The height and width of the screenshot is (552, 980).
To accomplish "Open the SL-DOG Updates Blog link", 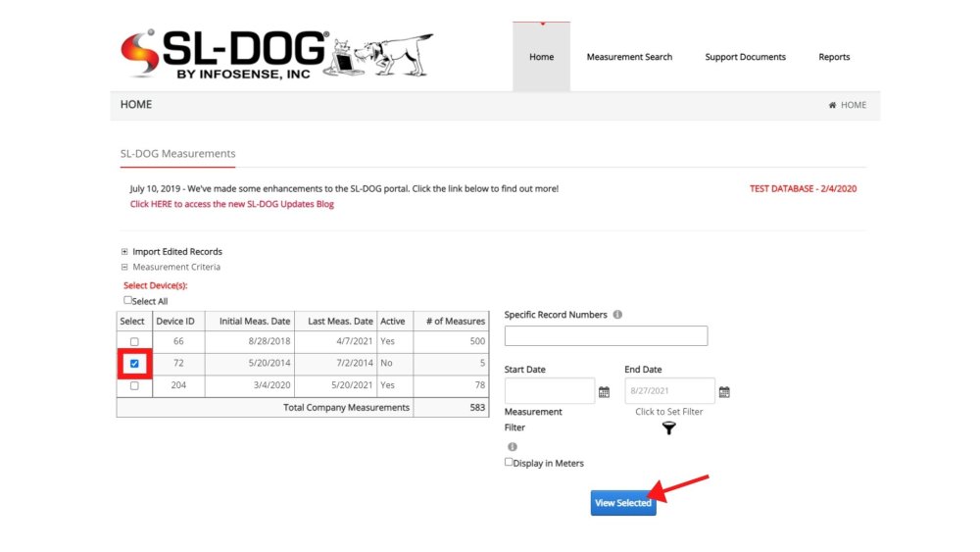I will 232,204.
